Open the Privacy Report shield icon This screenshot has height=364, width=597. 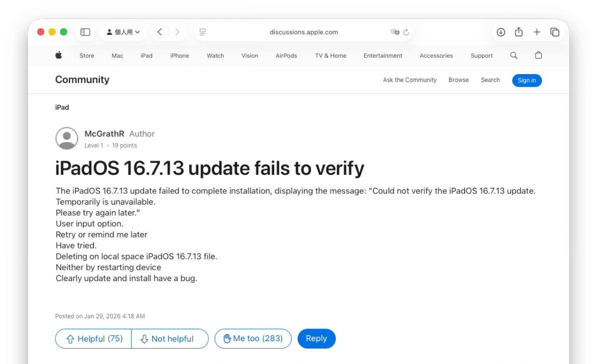pyautogui.click(x=395, y=32)
